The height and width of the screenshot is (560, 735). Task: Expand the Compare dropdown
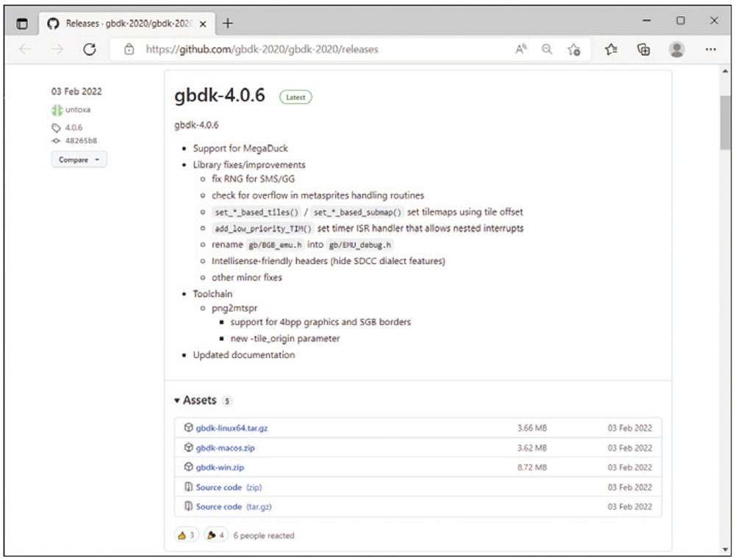[x=79, y=159]
